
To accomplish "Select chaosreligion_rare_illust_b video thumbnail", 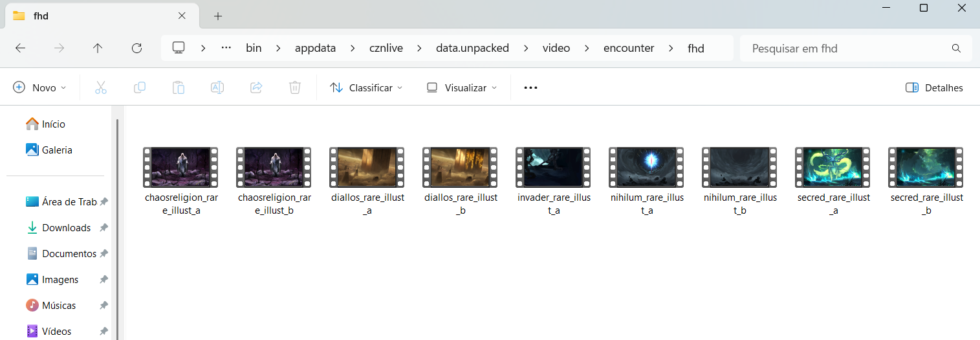I will [274, 167].
